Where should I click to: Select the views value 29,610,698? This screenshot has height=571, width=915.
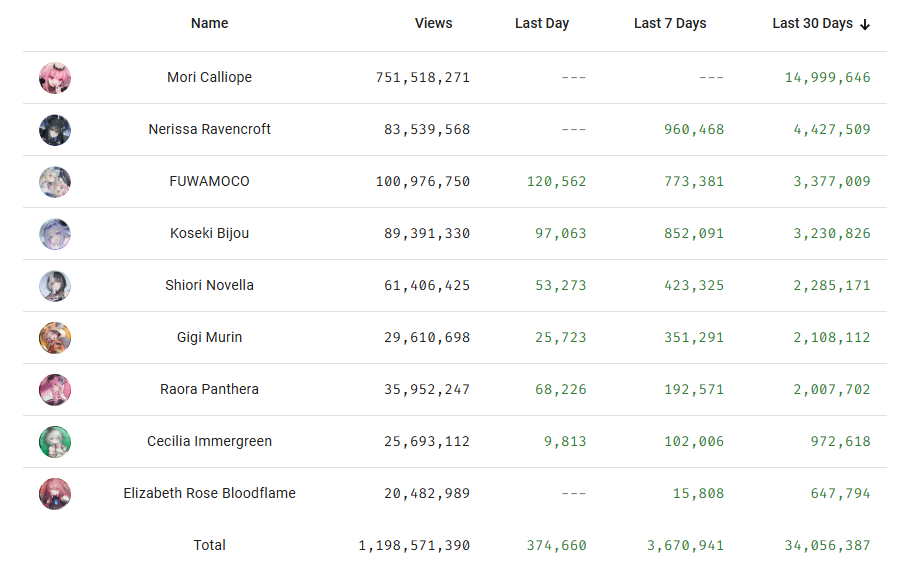[x=427, y=338]
